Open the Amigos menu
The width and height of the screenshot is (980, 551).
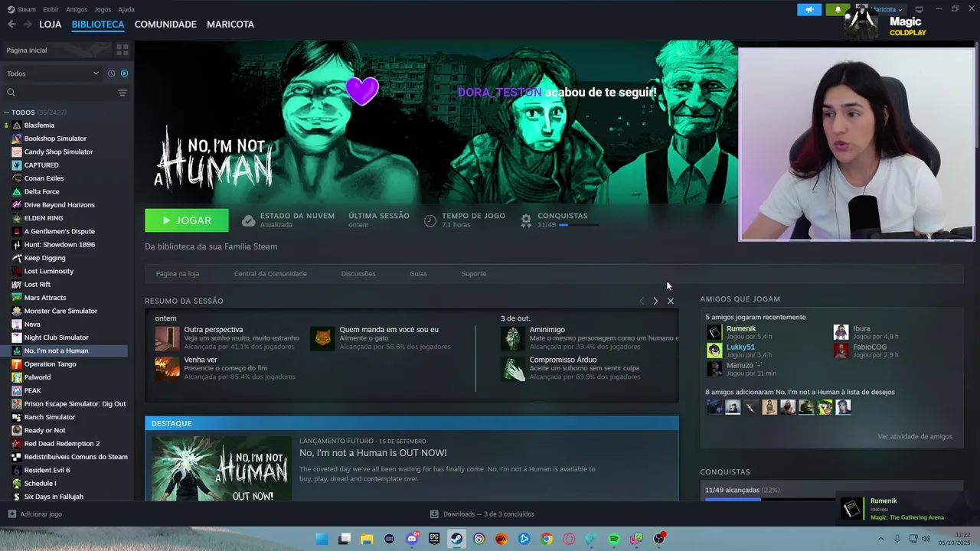(x=77, y=9)
